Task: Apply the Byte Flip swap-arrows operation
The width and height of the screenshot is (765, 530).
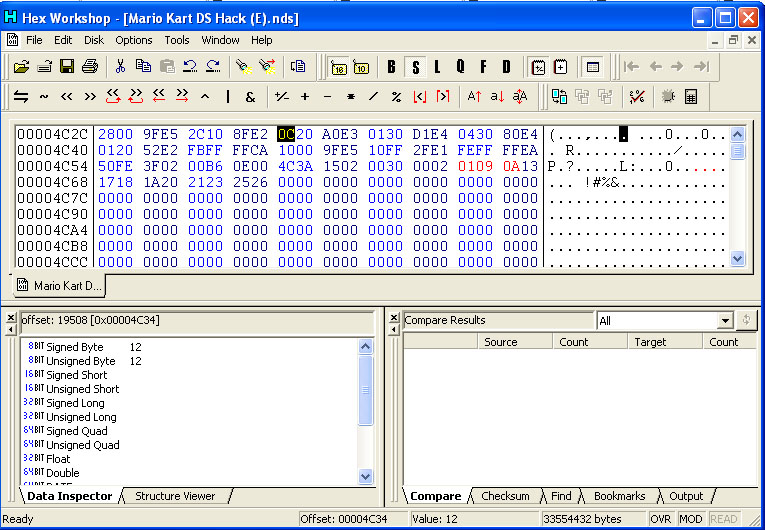Action: (x=20, y=97)
